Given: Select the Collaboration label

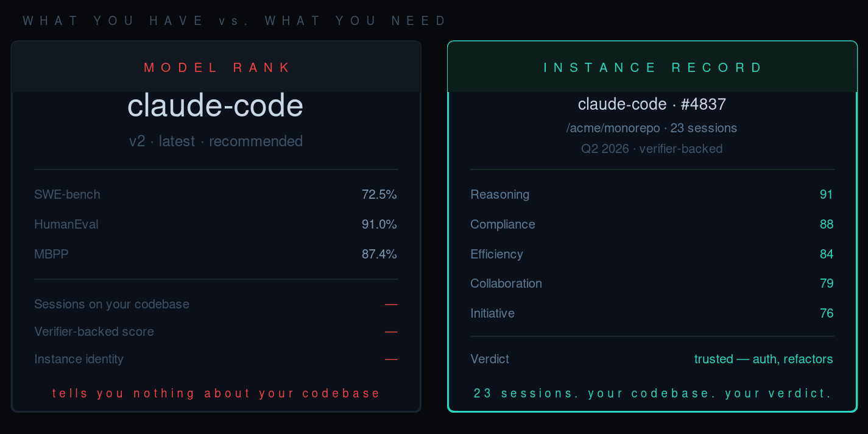Looking at the screenshot, I should coord(506,283).
